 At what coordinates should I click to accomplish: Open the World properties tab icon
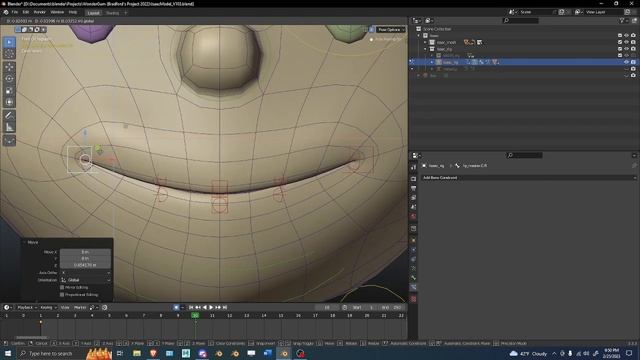point(413,216)
